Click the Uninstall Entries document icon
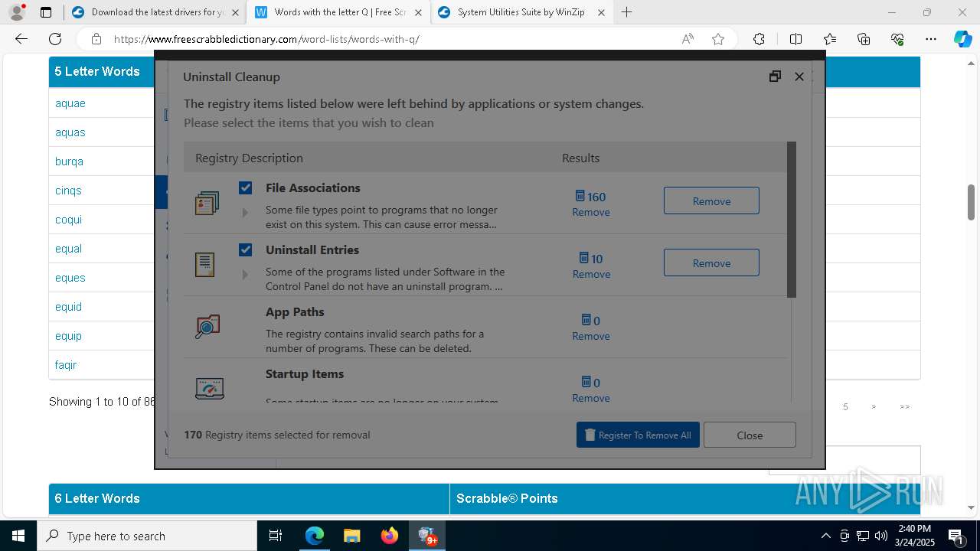This screenshot has width=980, height=551. [204, 265]
